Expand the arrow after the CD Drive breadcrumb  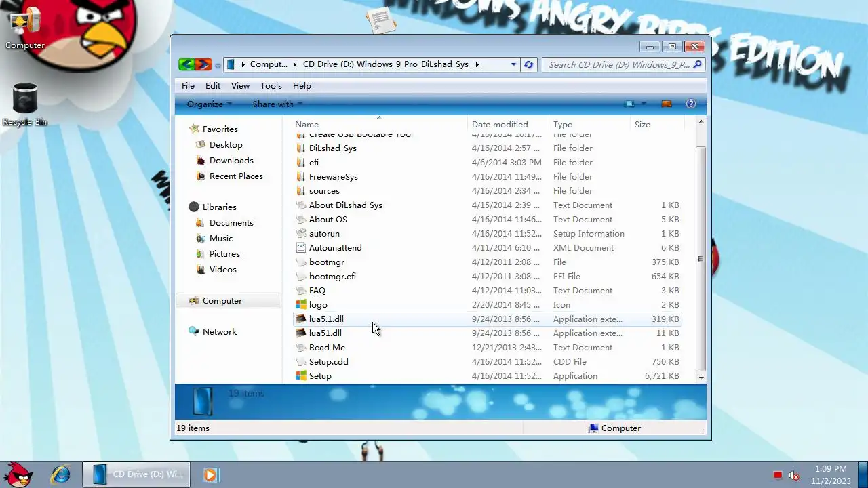pyautogui.click(x=477, y=64)
